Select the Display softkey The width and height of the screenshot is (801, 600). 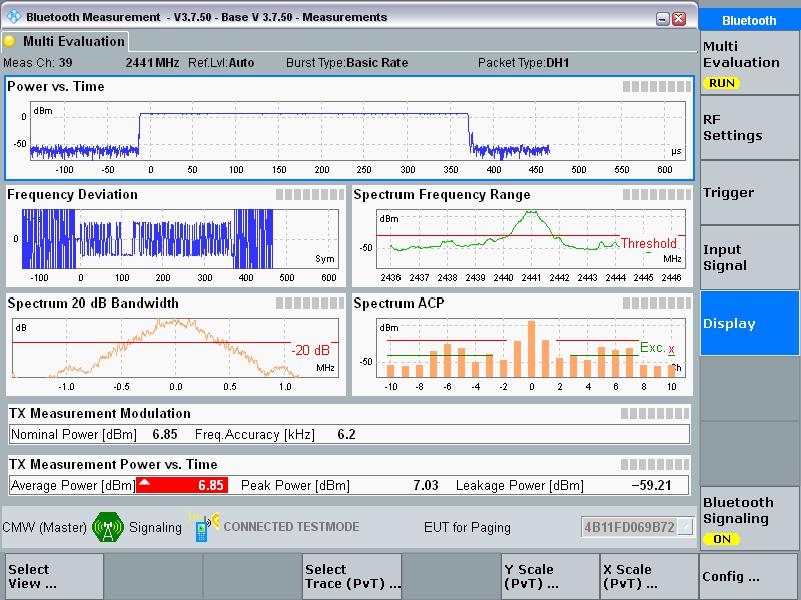[x=749, y=323]
